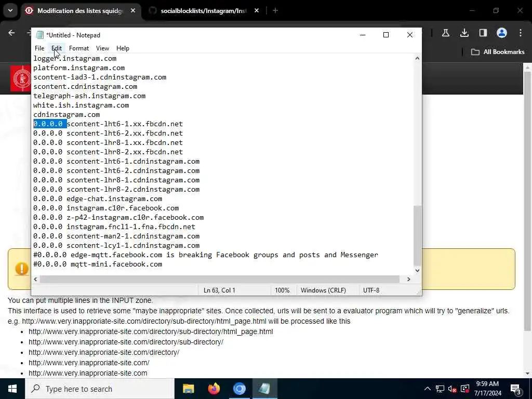Open Chrome profile avatar icon
Image resolution: width=532 pixels, height=399 pixels.
501,33
